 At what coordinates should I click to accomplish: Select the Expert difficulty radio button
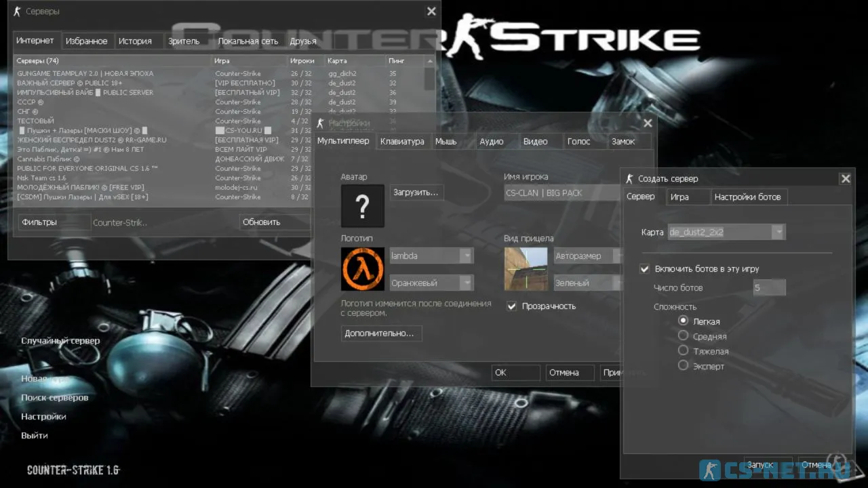(684, 366)
